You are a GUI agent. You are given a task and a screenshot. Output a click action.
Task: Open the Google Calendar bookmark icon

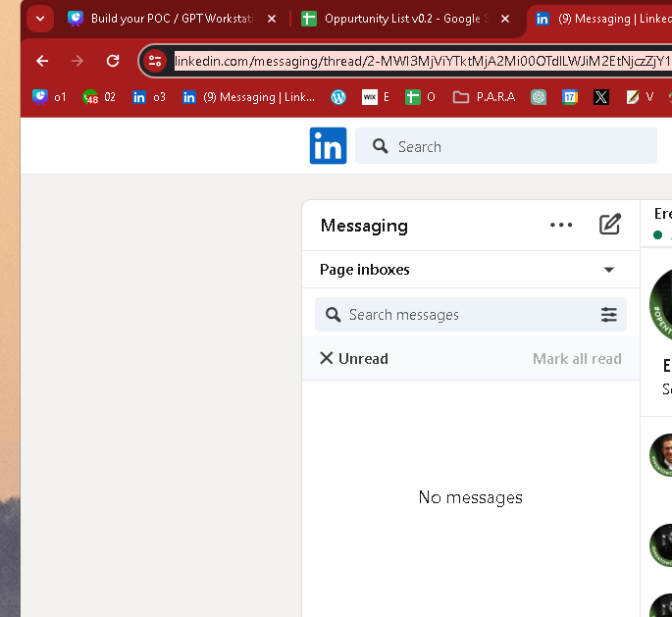[x=570, y=97]
